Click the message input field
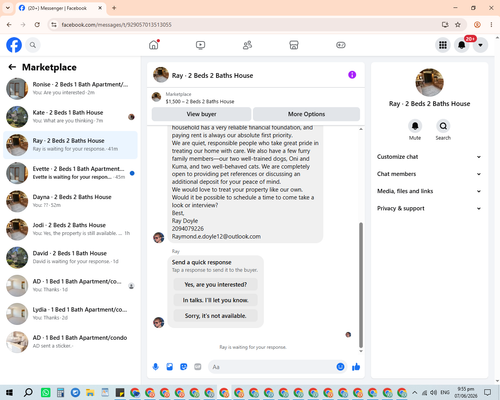 point(273,367)
